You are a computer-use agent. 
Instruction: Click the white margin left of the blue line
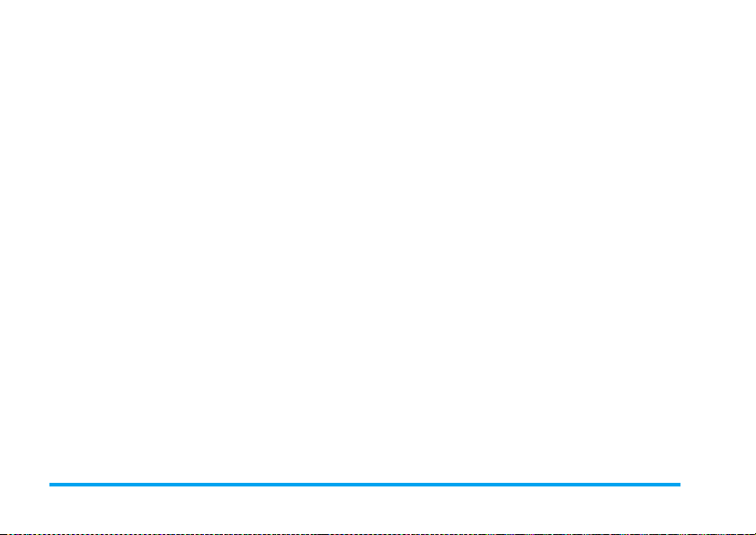pos(24,485)
